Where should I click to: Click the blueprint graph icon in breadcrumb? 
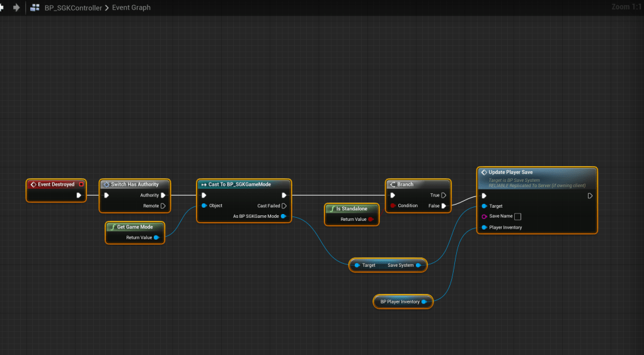(x=35, y=8)
